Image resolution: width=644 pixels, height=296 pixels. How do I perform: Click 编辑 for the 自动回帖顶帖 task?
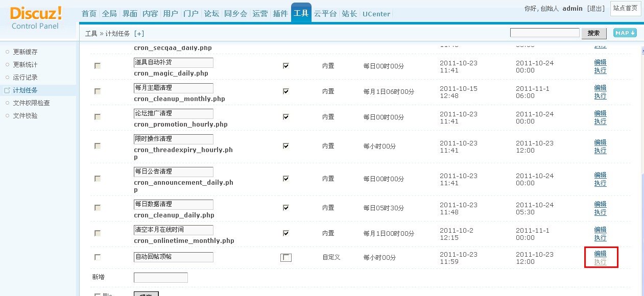click(600, 254)
